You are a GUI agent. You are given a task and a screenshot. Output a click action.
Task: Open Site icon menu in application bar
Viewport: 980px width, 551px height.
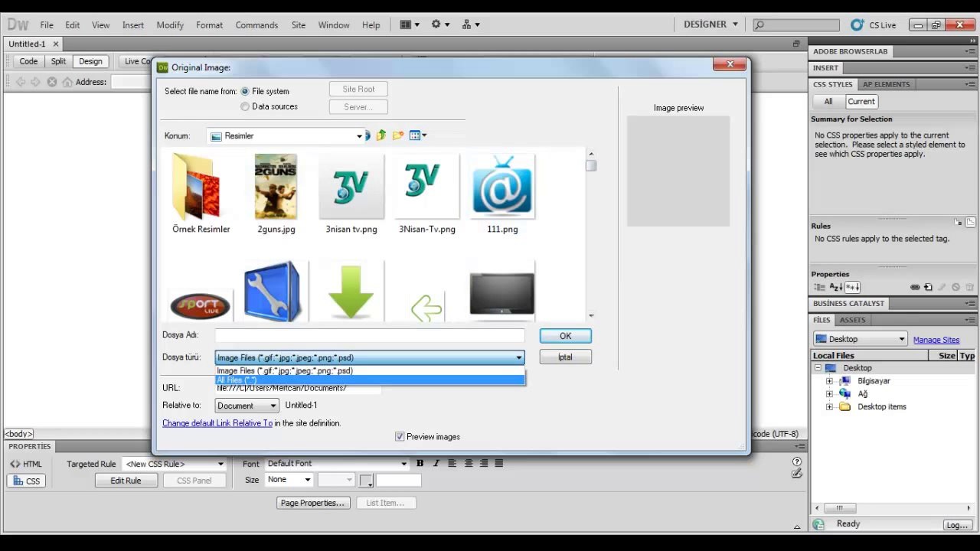point(471,24)
